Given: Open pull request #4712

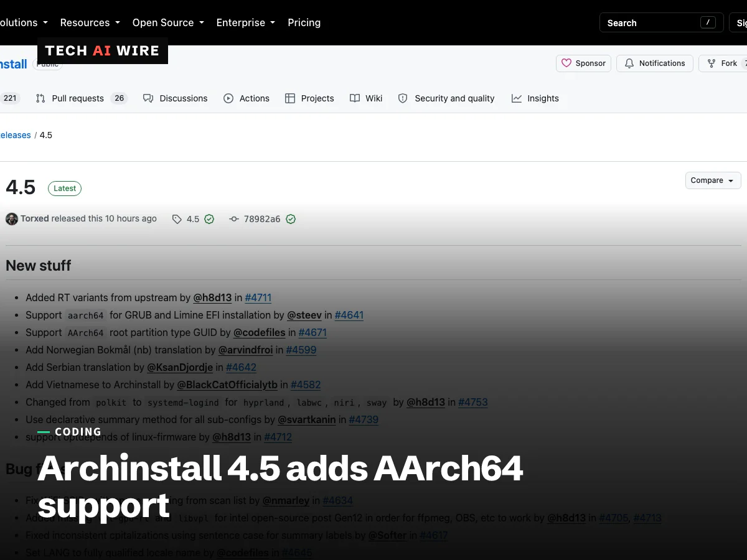Looking at the screenshot, I should [278, 437].
